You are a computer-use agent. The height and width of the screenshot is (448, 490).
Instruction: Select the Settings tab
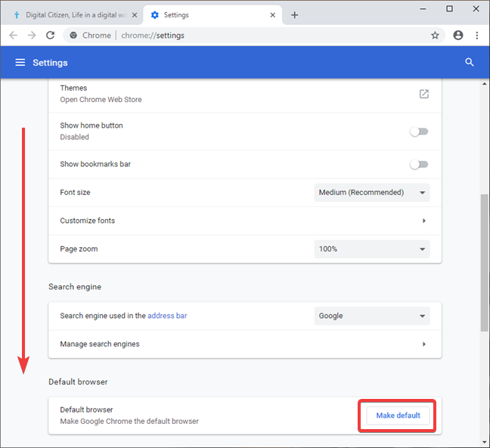[x=212, y=15]
